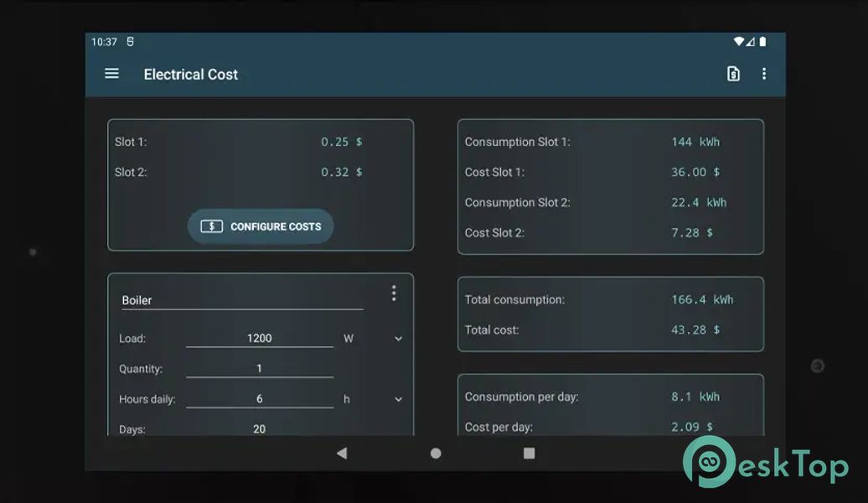Edit the Days value 20 field
Viewport: 868px width, 503px height.
click(260, 428)
